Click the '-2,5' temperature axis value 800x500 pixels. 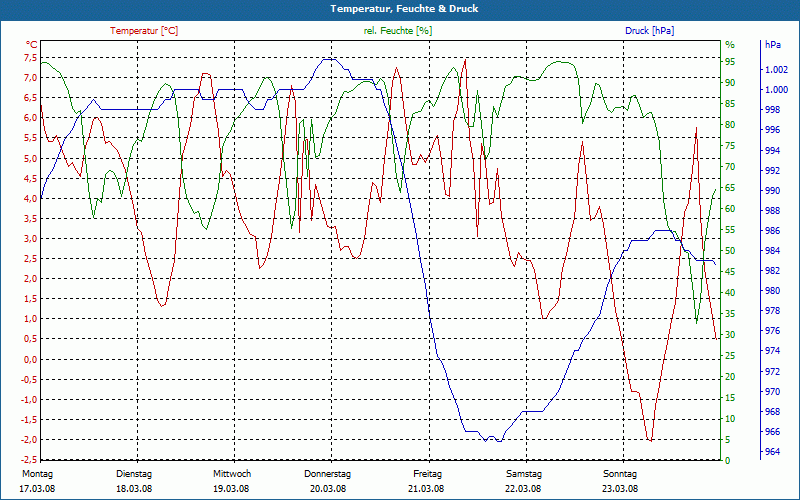click(30, 460)
